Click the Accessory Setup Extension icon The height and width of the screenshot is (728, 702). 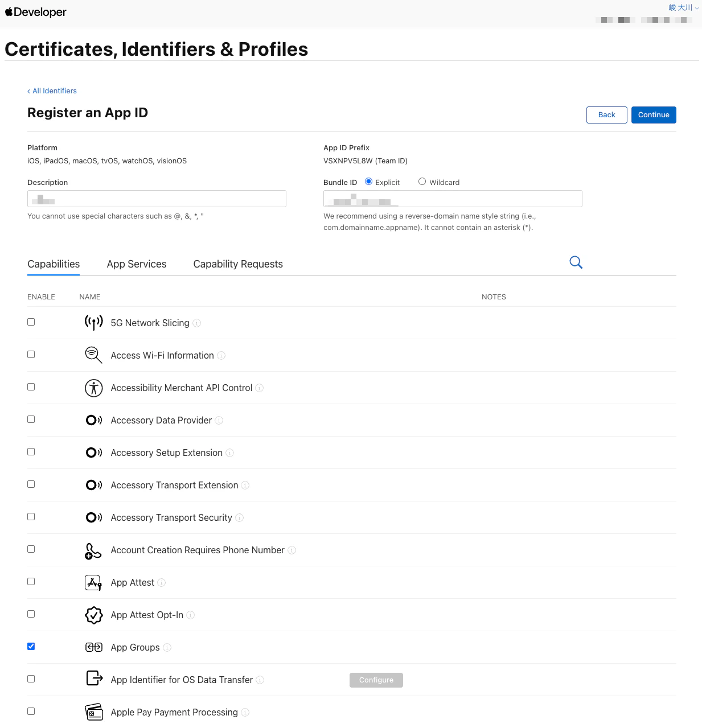pyautogui.click(x=94, y=453)
